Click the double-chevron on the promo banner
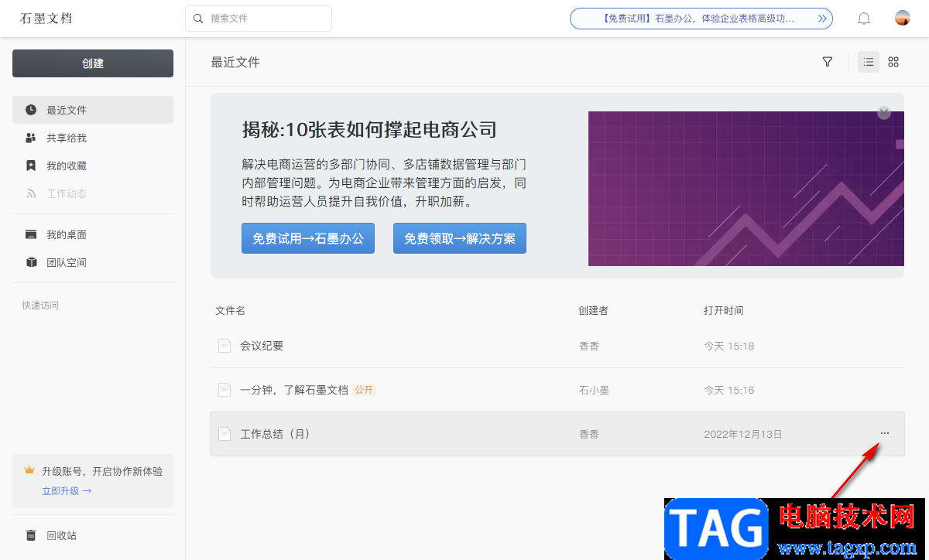This screenshot has width=929, height=560. click(x=823, y=19)
